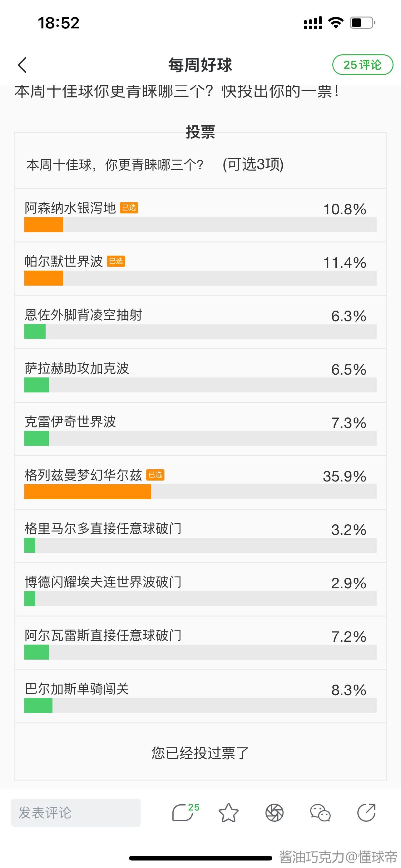Tap the 恩佐外脚背凌空抽射 option
This screenshot has width=401, height=868.
(x=83, y=315)
